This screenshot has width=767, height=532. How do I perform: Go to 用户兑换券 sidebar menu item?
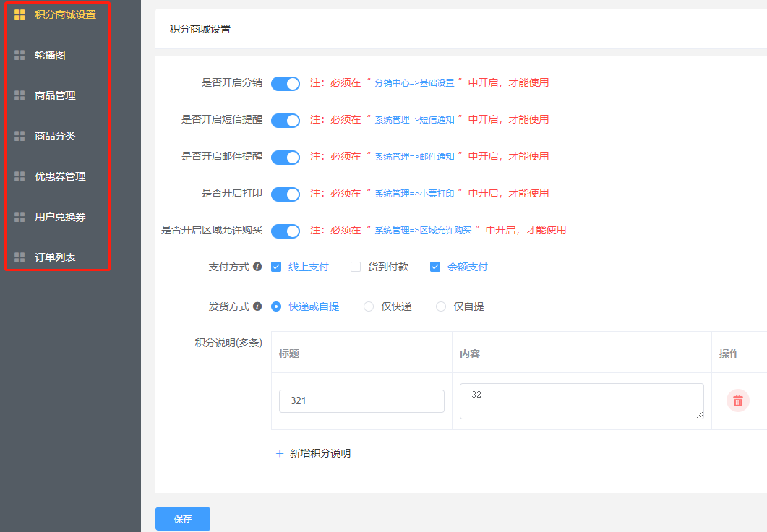pyautogui.click(x=60, y=217)
